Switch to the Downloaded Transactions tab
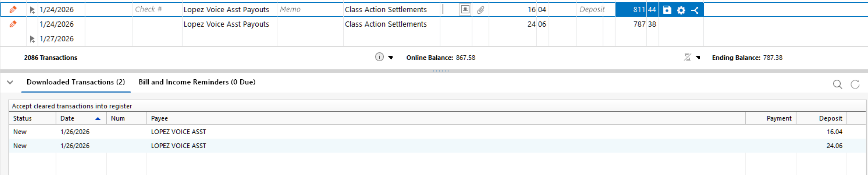868x175 pixels. click(x=76, y=82)
